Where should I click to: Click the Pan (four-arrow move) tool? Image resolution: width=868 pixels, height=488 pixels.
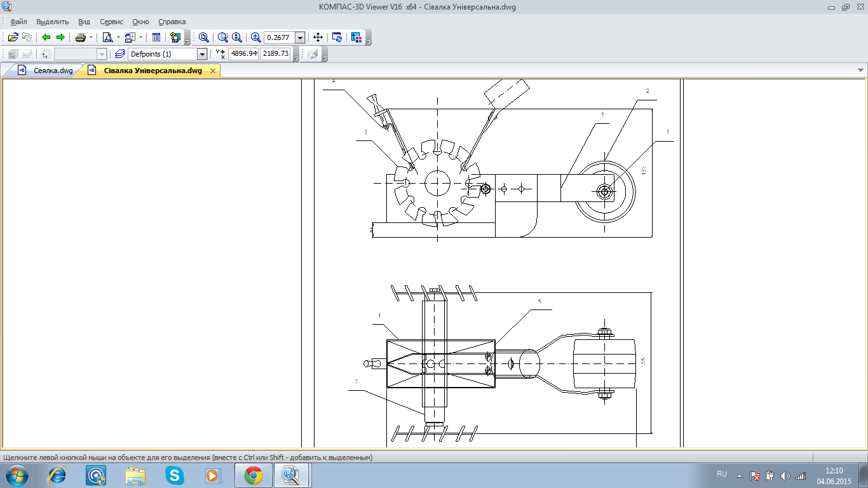click(319, 37)
